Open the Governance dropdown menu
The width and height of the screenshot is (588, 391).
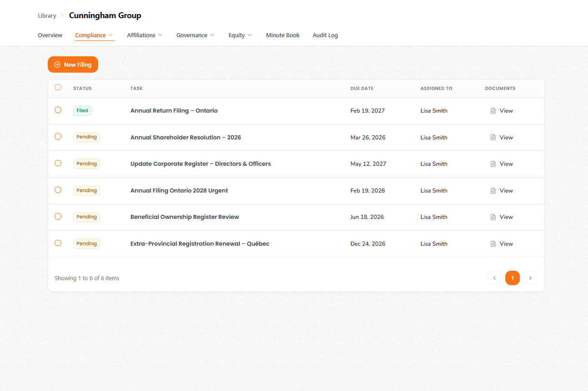tap(195, 35)
